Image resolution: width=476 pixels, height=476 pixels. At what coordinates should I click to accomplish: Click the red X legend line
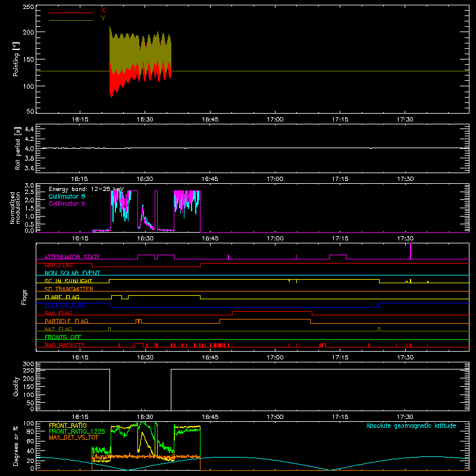tap(71, 12)
